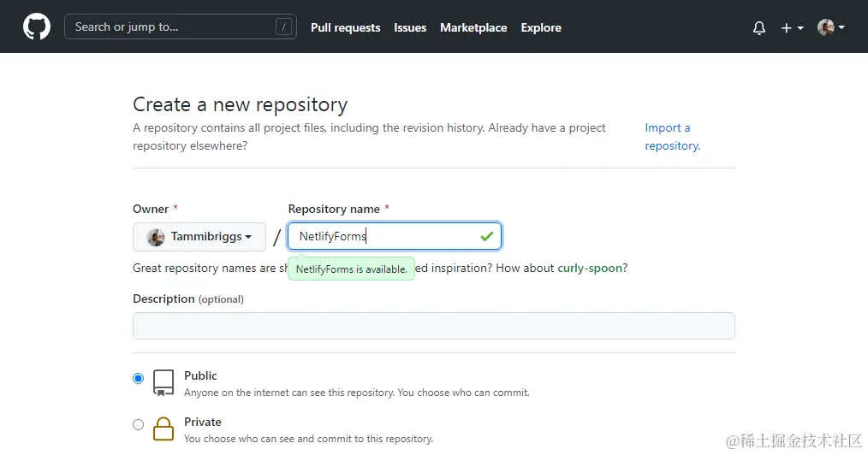Click the slash shortcut key icon

(283, 27)
